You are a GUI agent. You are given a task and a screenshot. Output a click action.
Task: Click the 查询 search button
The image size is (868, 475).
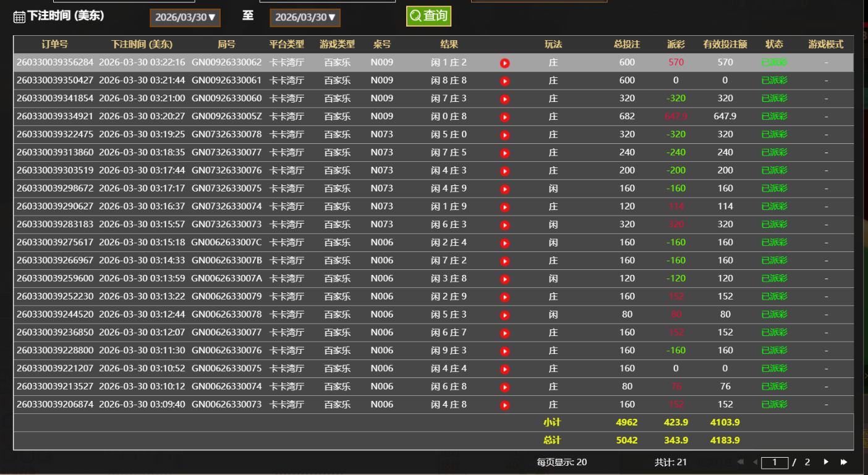(428, 16)
